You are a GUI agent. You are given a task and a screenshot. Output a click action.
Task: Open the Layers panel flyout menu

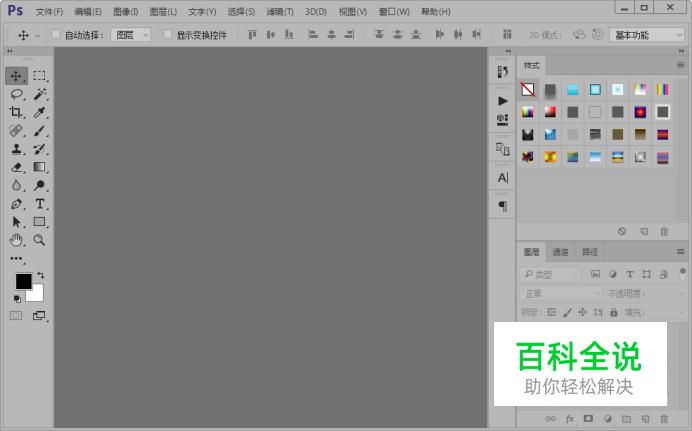[x=681, y=251]
